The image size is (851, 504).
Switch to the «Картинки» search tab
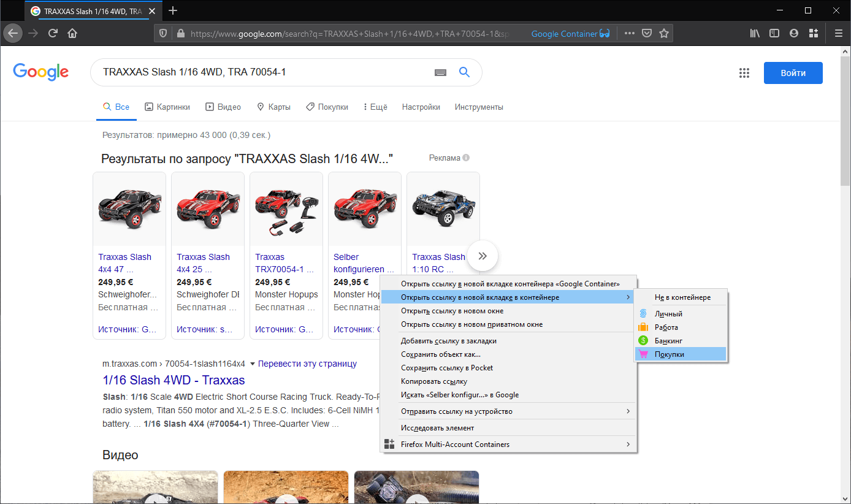167,106
